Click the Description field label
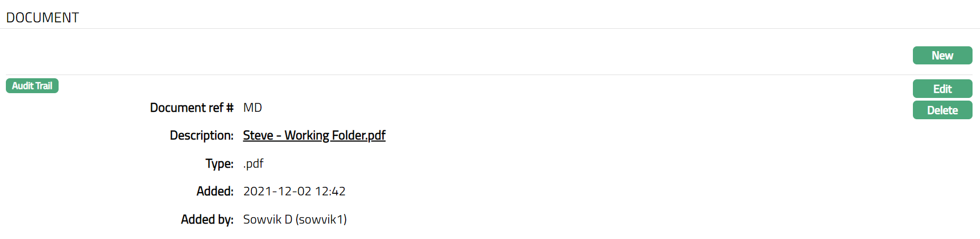Viewport: 980px width, 239px height. click(x=201, y=135)
